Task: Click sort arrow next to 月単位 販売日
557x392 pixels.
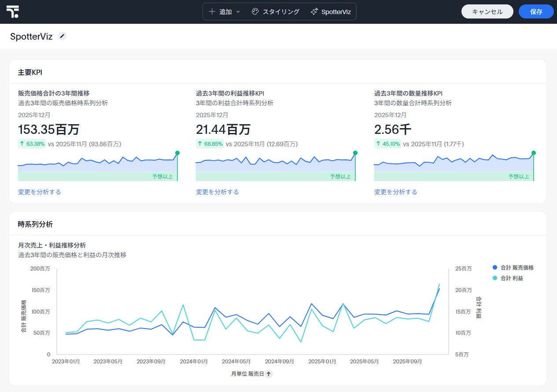Action: 269,374
